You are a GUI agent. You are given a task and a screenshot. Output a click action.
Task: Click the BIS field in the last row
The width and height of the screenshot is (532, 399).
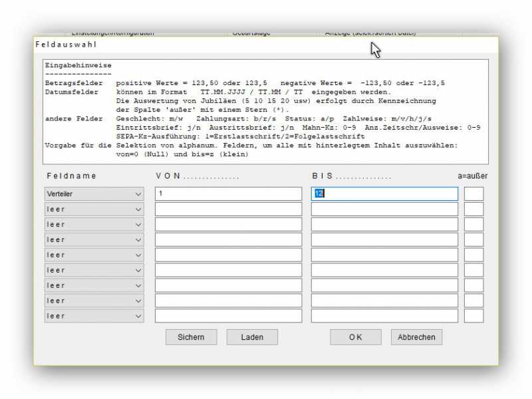tap(384, 316)
